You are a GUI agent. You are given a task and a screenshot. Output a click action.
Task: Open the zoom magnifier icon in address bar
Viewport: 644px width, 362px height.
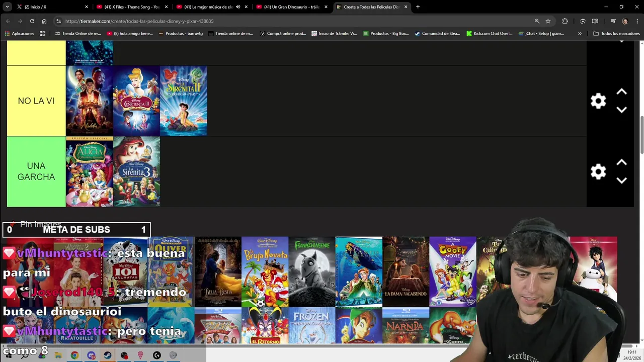click(x=537, y=21)
